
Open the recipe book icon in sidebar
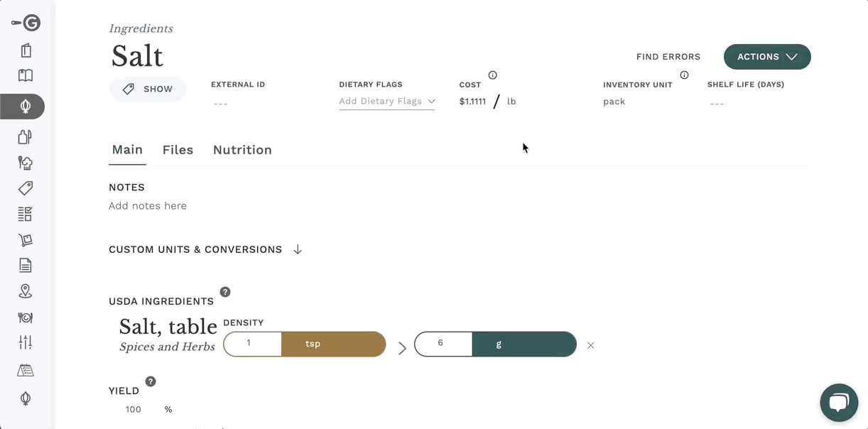(26, 76)
